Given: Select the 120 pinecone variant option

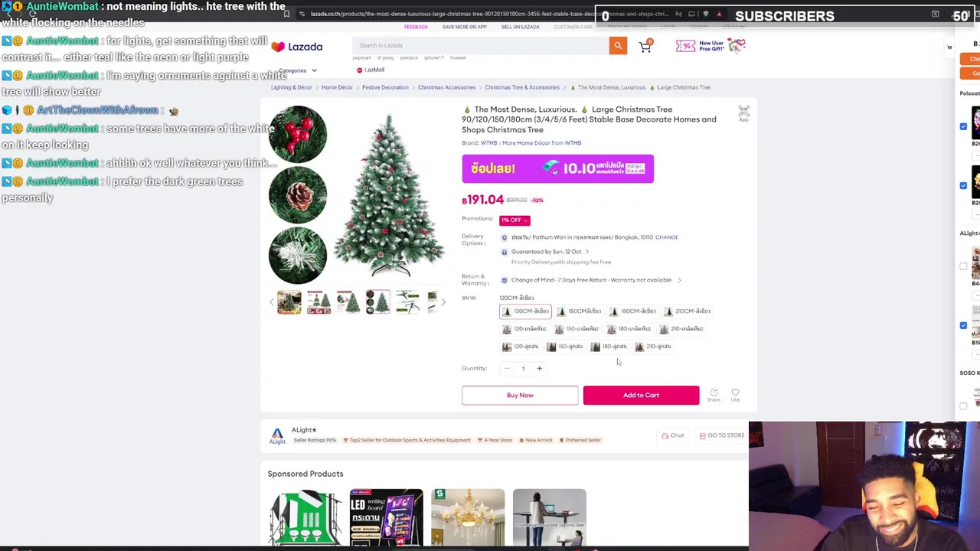Looking at the screenshot, I should 520,347.
